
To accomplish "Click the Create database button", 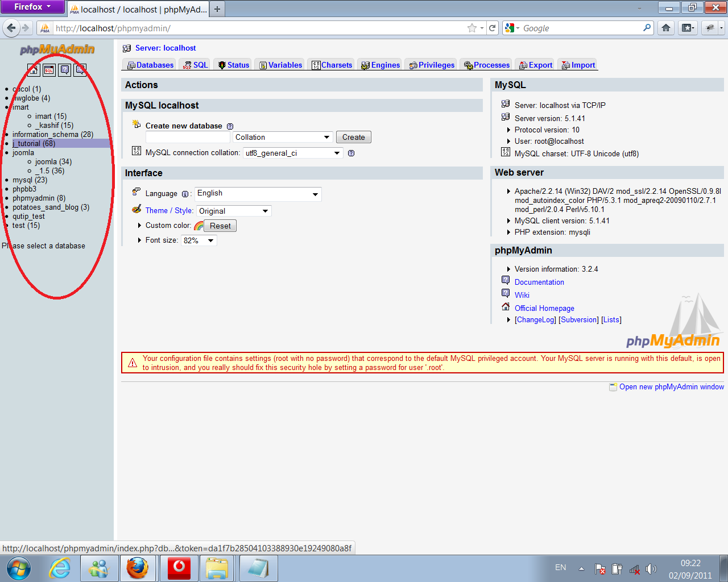I will [x=353, y=137].
